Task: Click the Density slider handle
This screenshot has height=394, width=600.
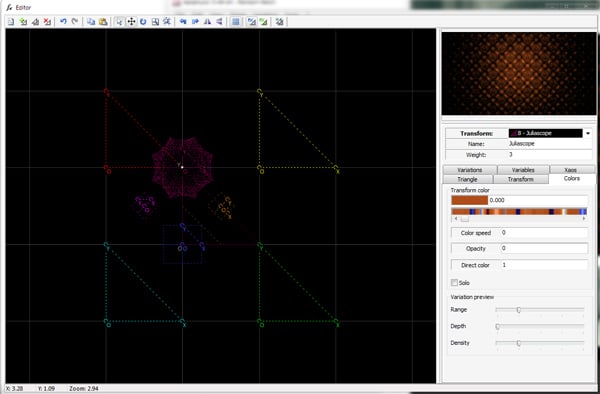Action: 518,343
